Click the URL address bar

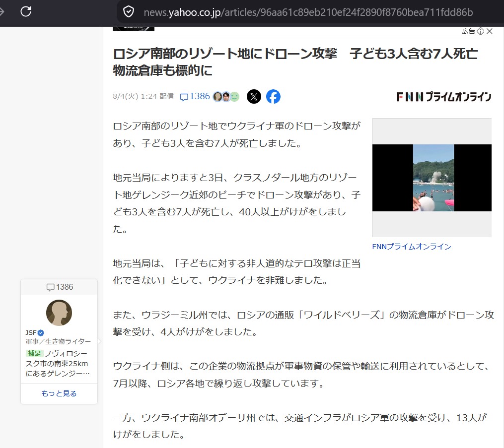coord(308,12)
